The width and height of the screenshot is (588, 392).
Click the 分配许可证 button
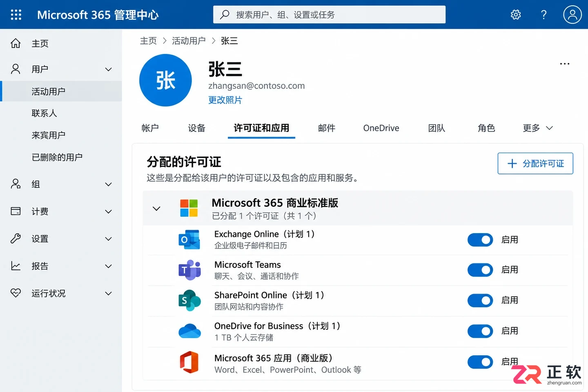[535, 163]
